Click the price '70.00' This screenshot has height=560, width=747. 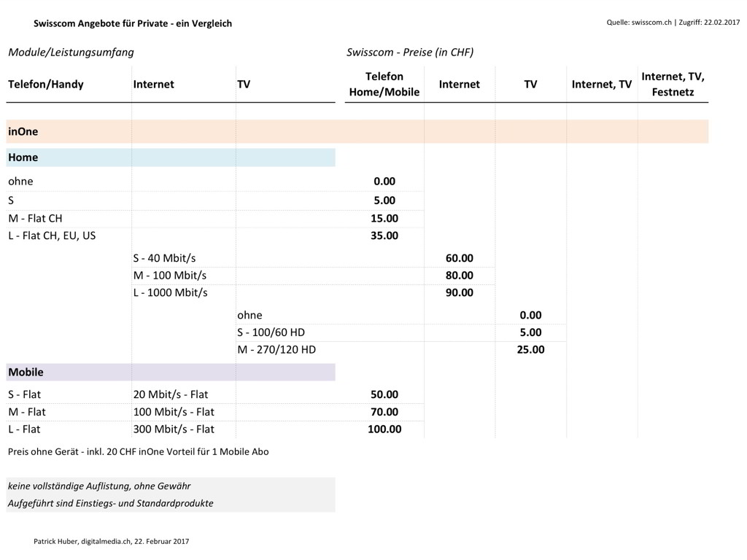coord(384,412)
